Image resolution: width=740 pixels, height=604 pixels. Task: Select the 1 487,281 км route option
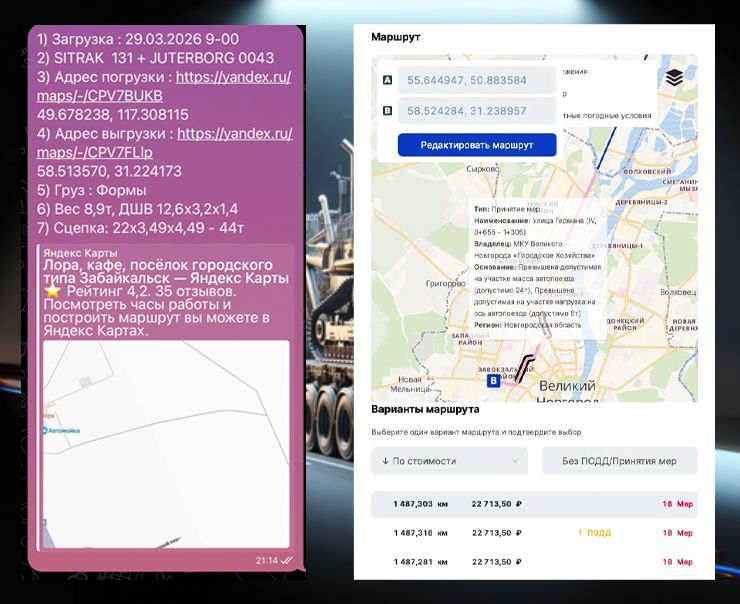click(534, 562)
